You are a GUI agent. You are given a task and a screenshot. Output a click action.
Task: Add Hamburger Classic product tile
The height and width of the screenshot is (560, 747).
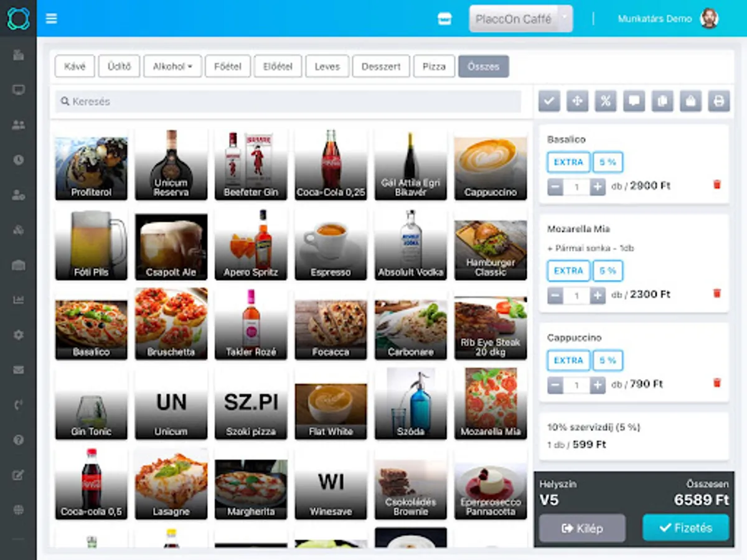491,245
